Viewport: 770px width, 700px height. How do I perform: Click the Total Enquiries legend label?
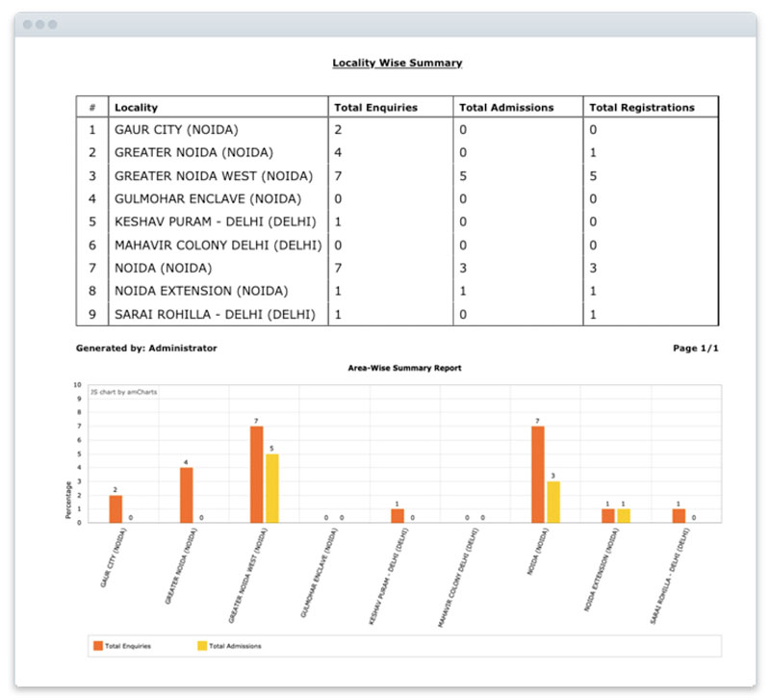(128, 646)
